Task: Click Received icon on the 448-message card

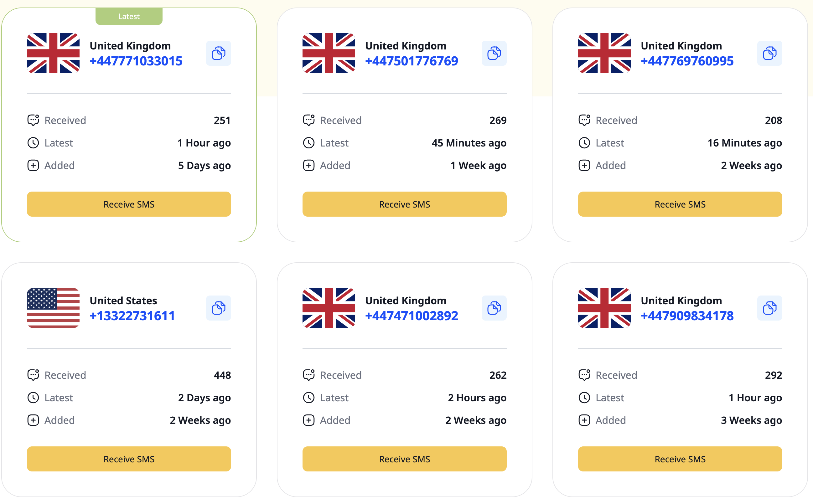Action: 33,375
